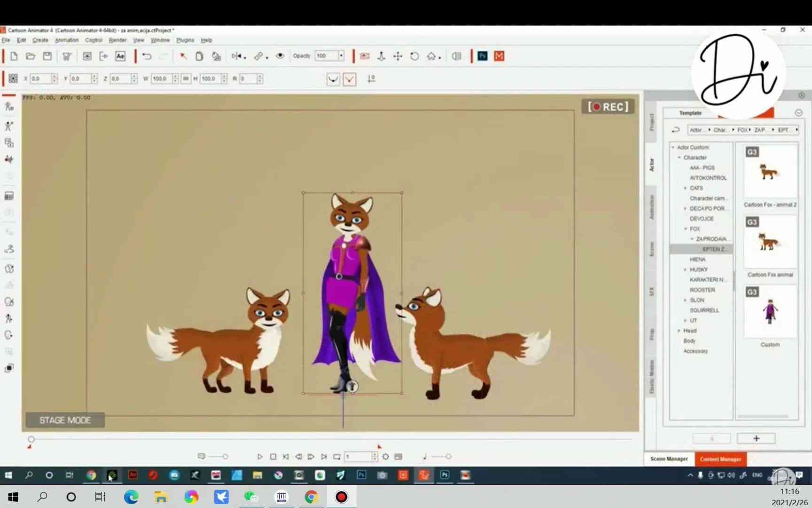Select the Custom purple fox character thumbnail

(770, 311)
